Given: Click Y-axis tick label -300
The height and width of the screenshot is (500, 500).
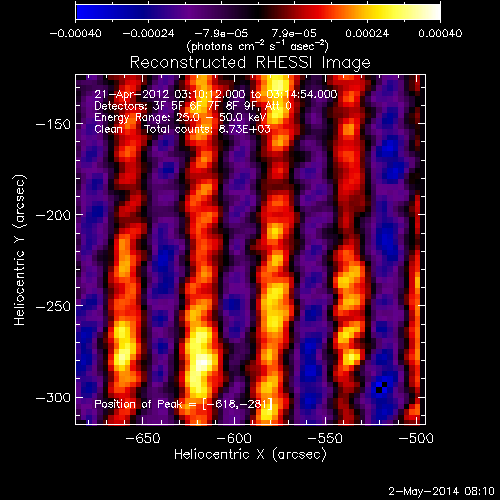Looking at the screenshot, I should point(53,398).
